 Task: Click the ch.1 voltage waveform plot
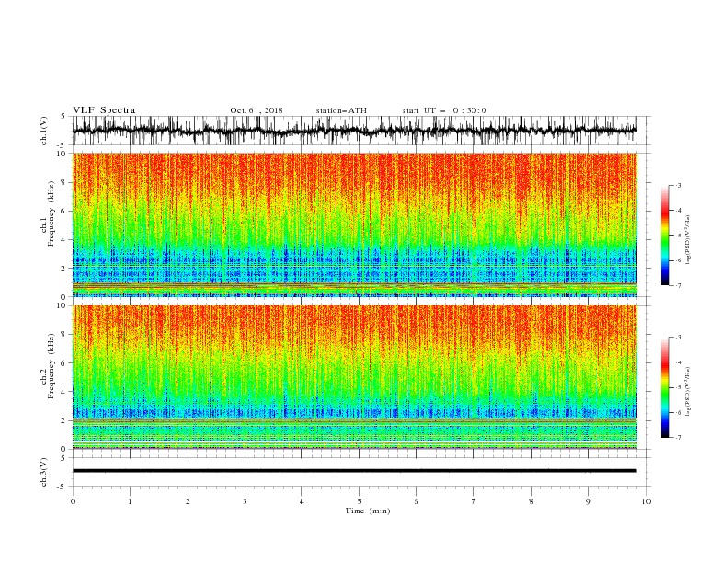[x=354, y=131]
